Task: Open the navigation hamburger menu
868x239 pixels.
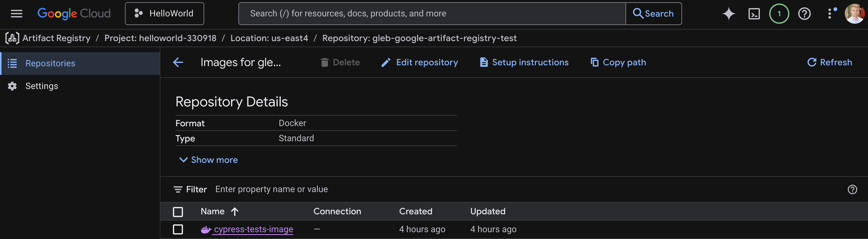Action: (16, 13)
